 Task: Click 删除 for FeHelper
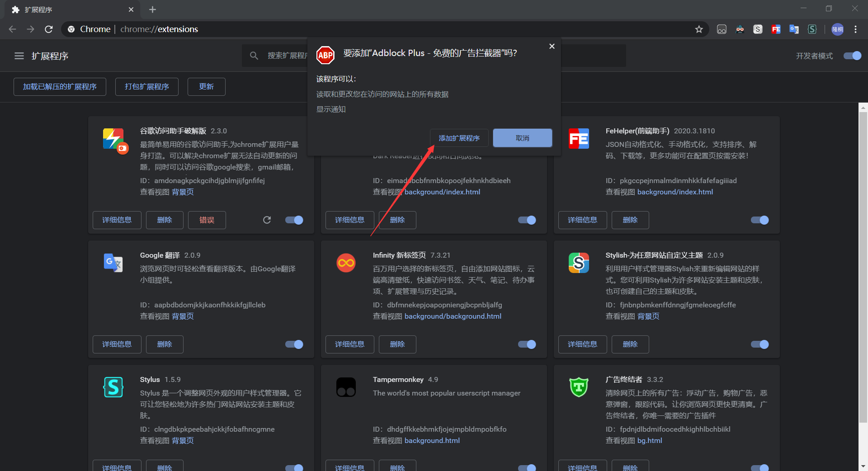tap(630, 220)
